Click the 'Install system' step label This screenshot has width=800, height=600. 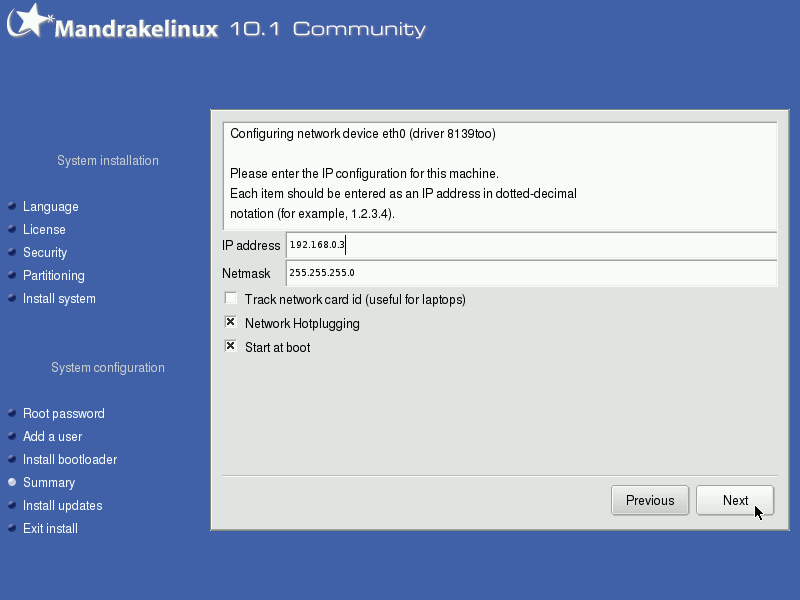coord(59,298)
